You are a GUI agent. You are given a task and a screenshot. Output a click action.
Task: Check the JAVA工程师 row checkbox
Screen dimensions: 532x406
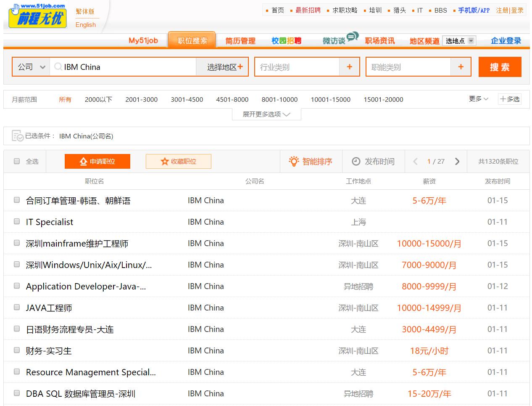pos(17,307)
